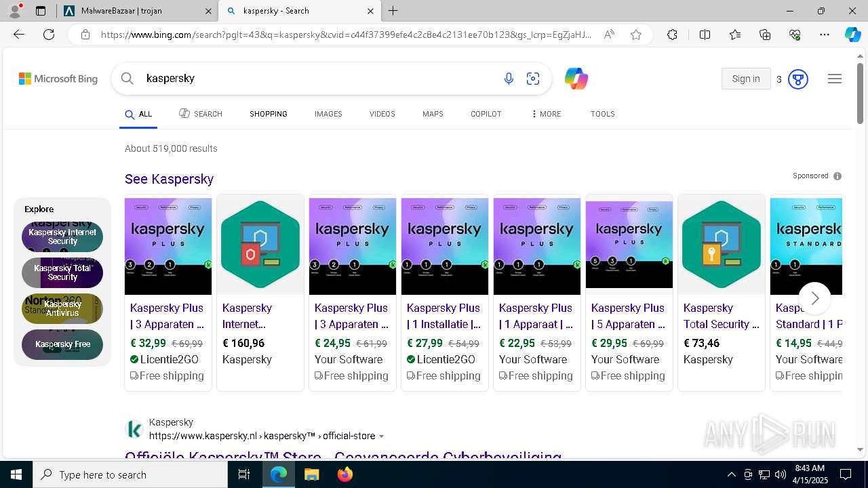Open the colorful Copilot icon beside the search box

(576, 79)
